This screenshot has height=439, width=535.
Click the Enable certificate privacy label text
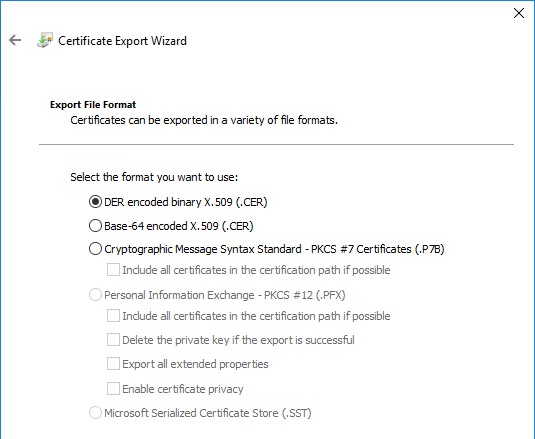click(x=183, y=389)
